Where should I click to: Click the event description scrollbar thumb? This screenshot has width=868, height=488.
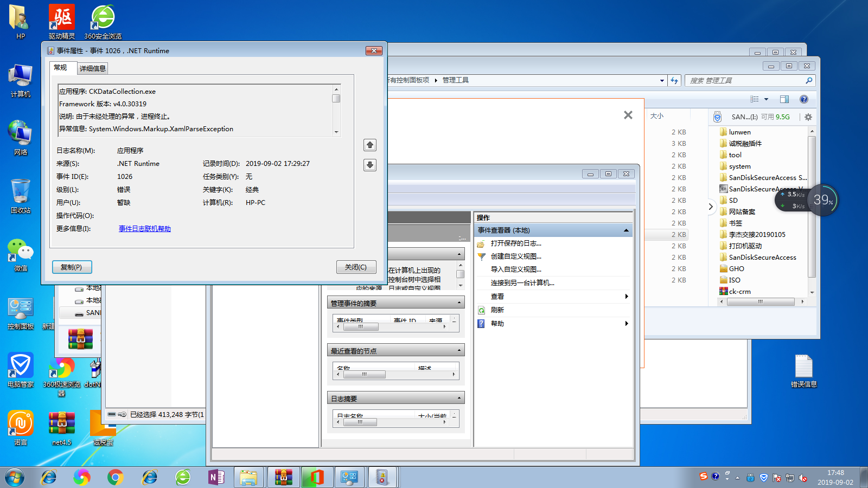[x=336, y=99]
